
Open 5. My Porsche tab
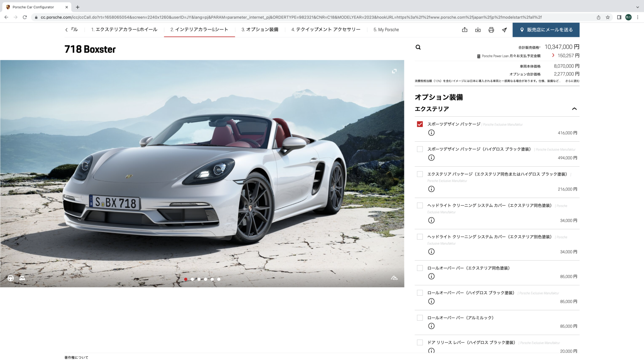pos(386,30)
